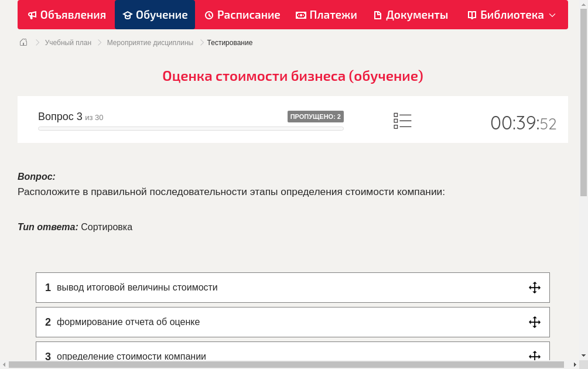Click the home icon in the breadcrumb
588x369 pixels.
pos(23,42)
